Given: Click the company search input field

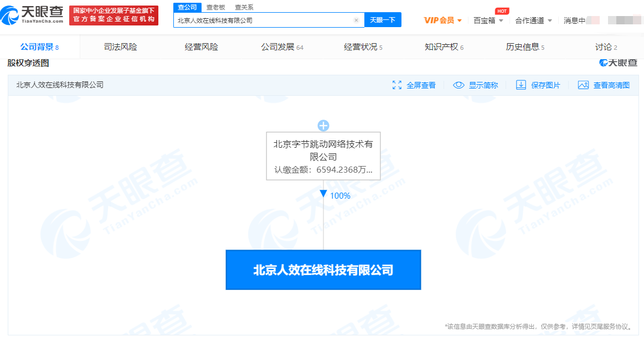Looking at the screenshot, I should pyautogui.click(x=264, y=20).
